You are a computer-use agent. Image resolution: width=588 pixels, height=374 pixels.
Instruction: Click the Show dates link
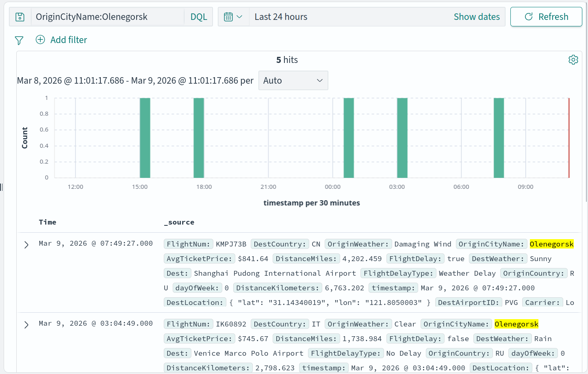click(x=477, y=17)
